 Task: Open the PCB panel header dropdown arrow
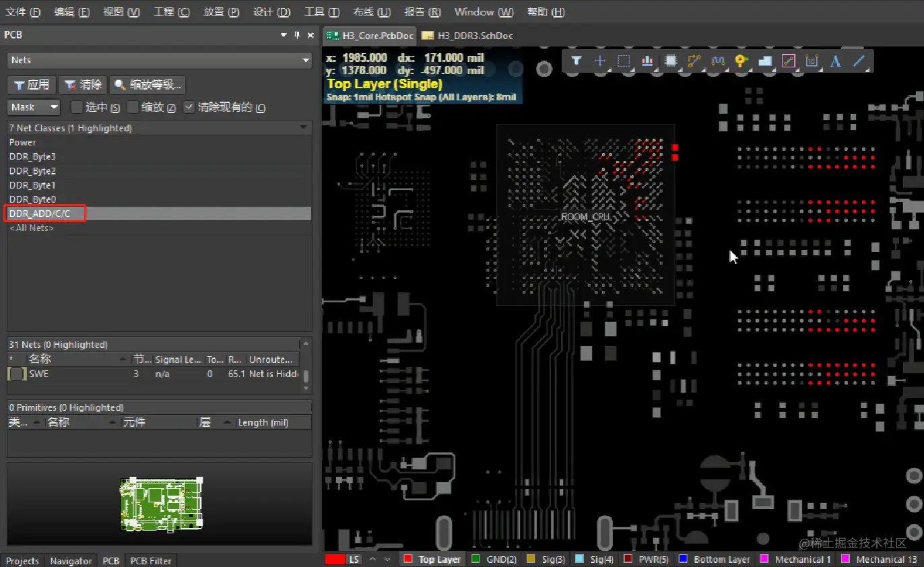[283, 34]
